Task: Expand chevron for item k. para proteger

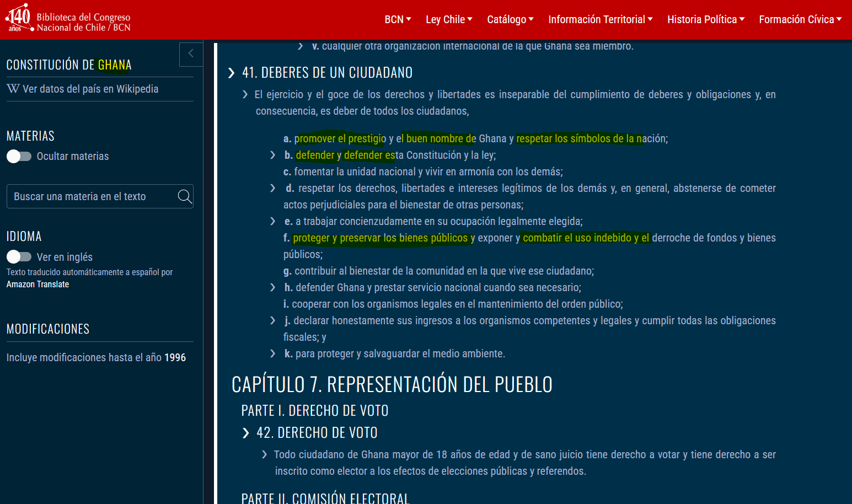Action: click(x=272, y=353)
